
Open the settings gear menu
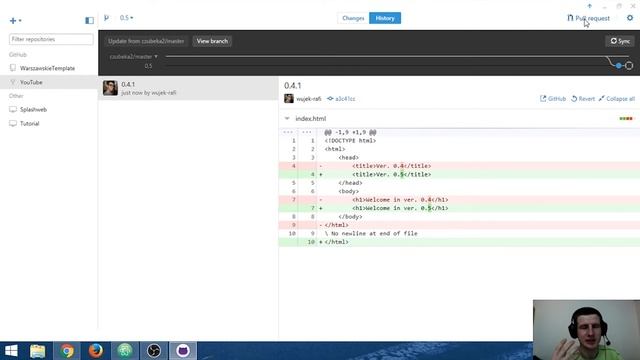[x=630, y=18]
